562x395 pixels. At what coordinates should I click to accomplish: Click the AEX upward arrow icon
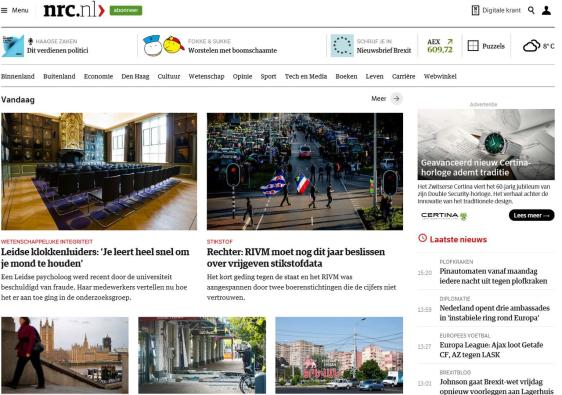[x=450, y=42]
